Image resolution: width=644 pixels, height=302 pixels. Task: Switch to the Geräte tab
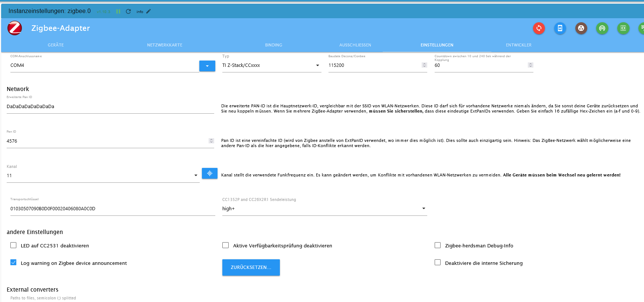[x=56, y=45]
